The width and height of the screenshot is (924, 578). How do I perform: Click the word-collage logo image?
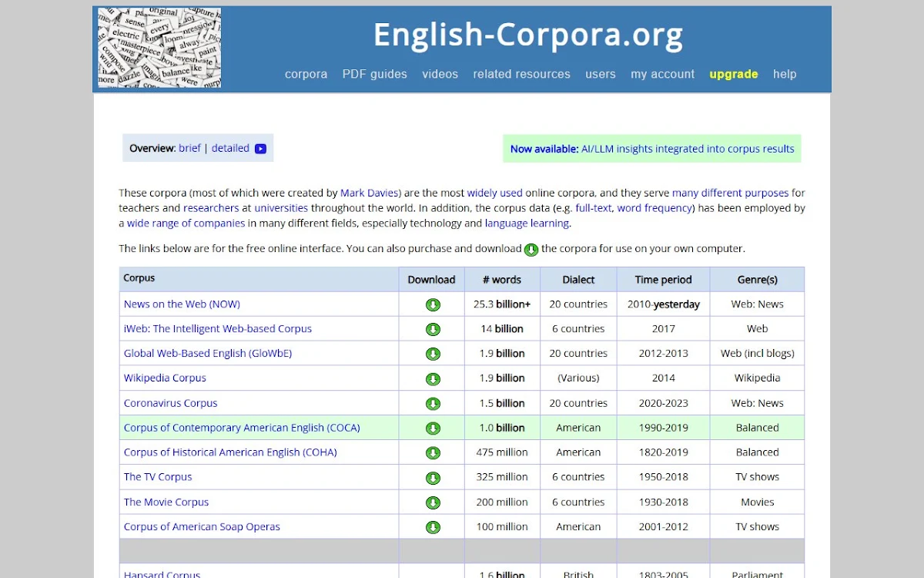tap(159, 48)
